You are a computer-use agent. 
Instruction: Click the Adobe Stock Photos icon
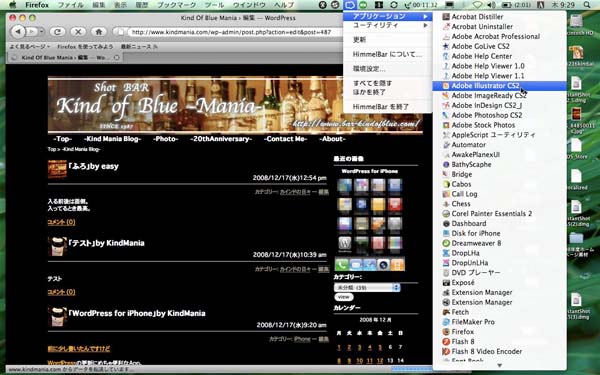tap(446, 125)
